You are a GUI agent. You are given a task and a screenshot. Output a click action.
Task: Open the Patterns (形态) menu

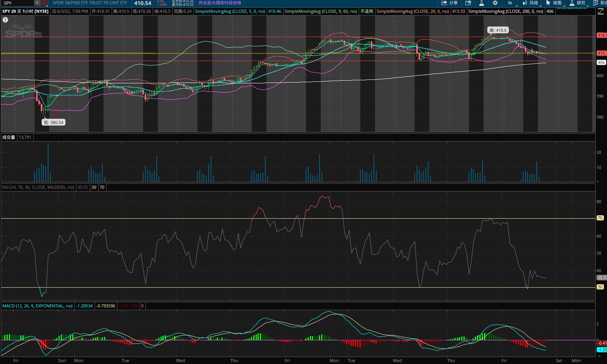click(600, 3)
